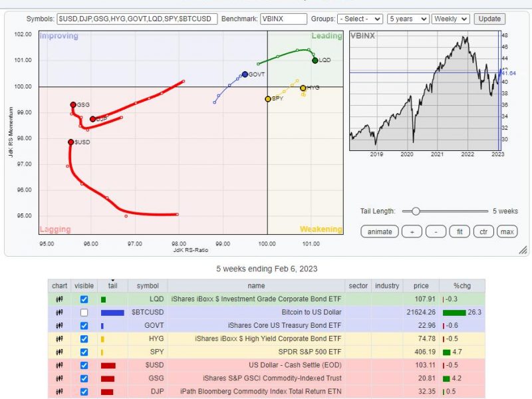Select the GOVT point on the graph
Viewport: 532px width, 399px height.
pos(245,74)
